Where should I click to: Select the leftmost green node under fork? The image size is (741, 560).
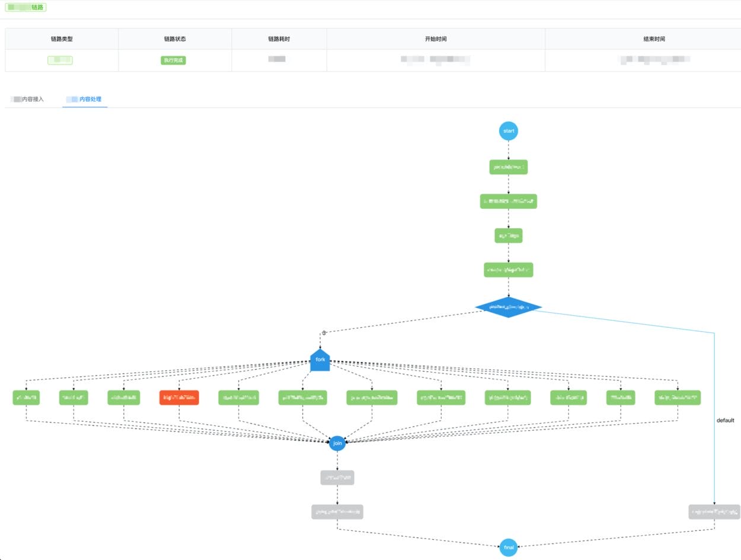point(26,398)
